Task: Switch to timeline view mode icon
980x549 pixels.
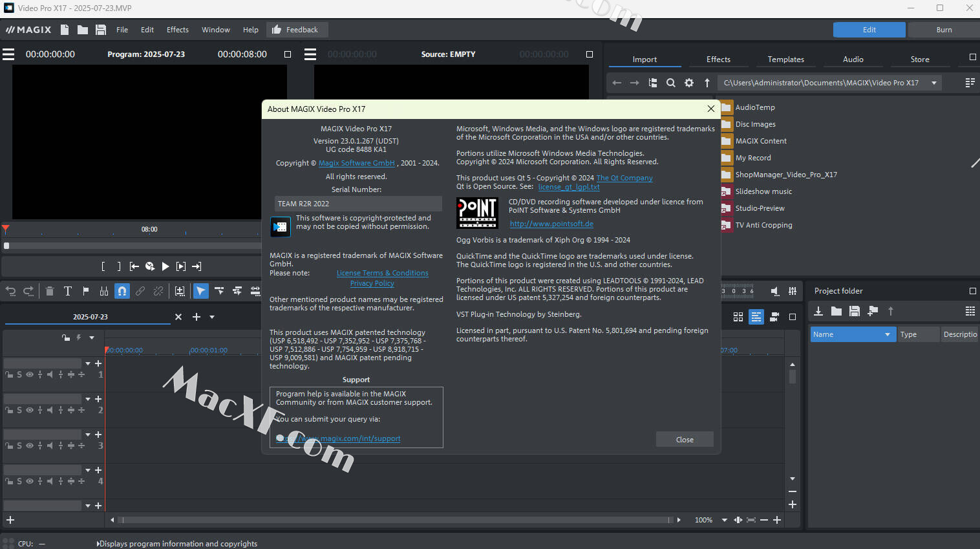Action: point(756,317)
